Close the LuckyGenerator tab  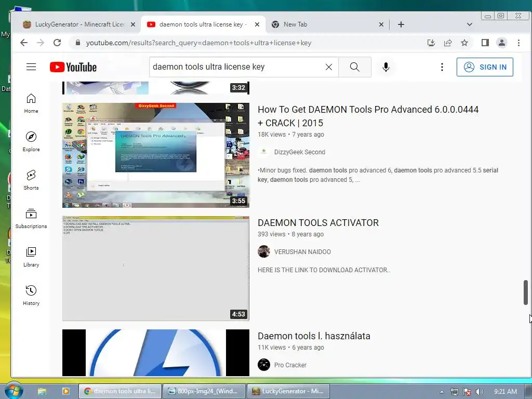pos(133,24)
